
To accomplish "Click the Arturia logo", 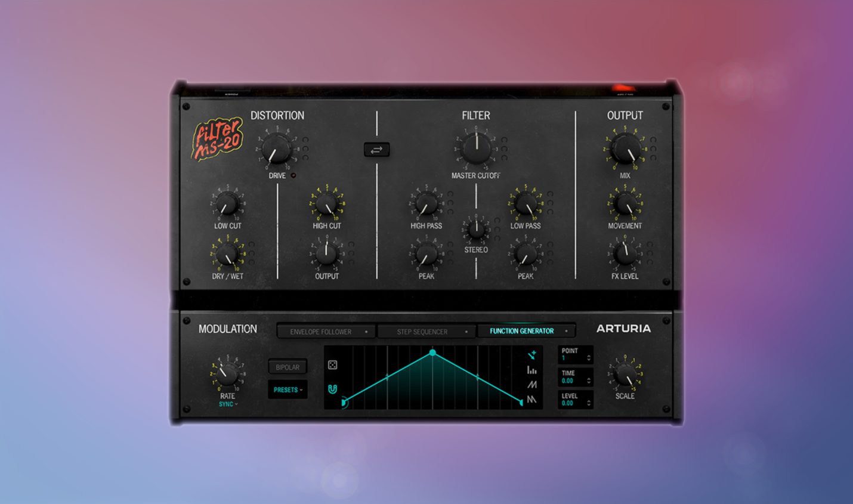I will click(x=623, y=329).
